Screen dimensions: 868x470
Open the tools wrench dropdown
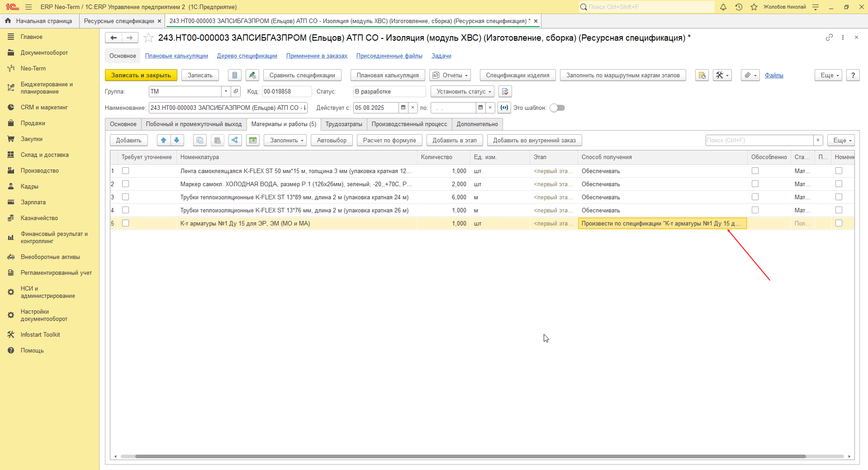[722, 75]
